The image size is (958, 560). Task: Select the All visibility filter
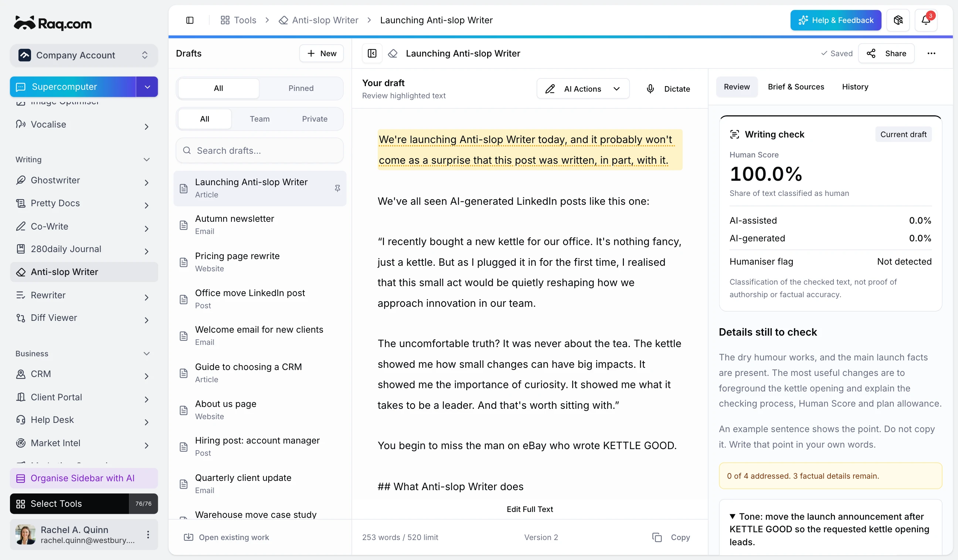pos(204,119)
